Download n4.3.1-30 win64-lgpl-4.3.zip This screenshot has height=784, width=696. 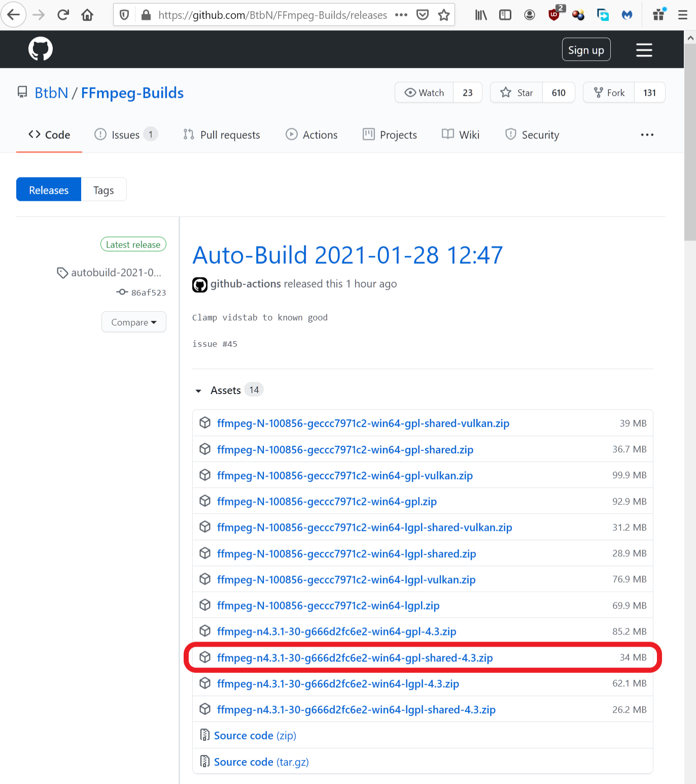point(338,684)
